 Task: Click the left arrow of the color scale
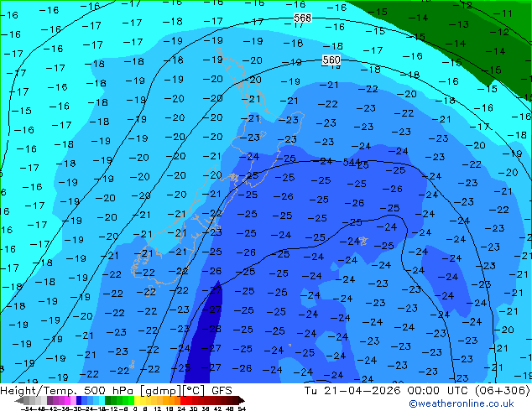pos(19,401)
